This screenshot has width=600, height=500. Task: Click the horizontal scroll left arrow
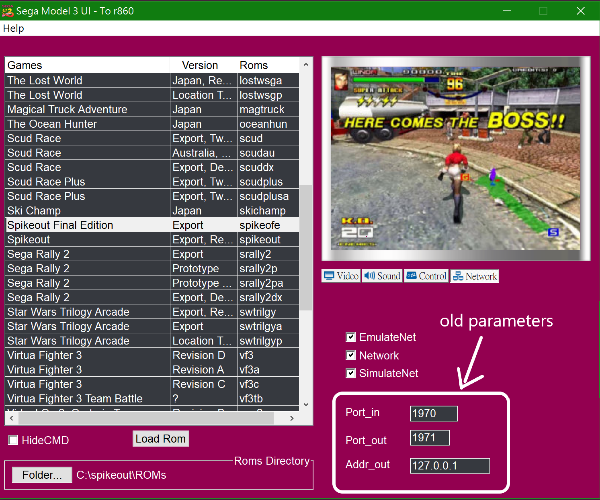pyautogui.click(x=11, y=418)
